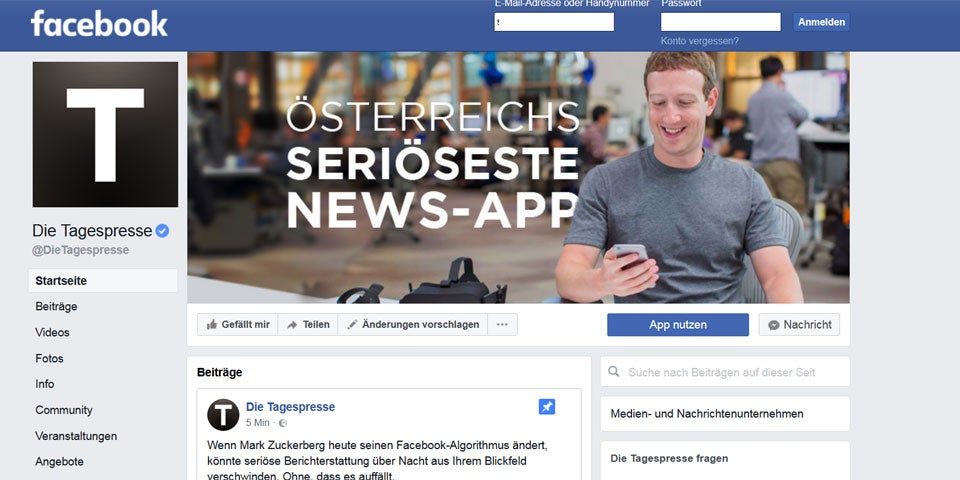Screen dimensions: 960x480
Task: Select Veranstaltungen in the sidebar
Action: coord(76,436)
